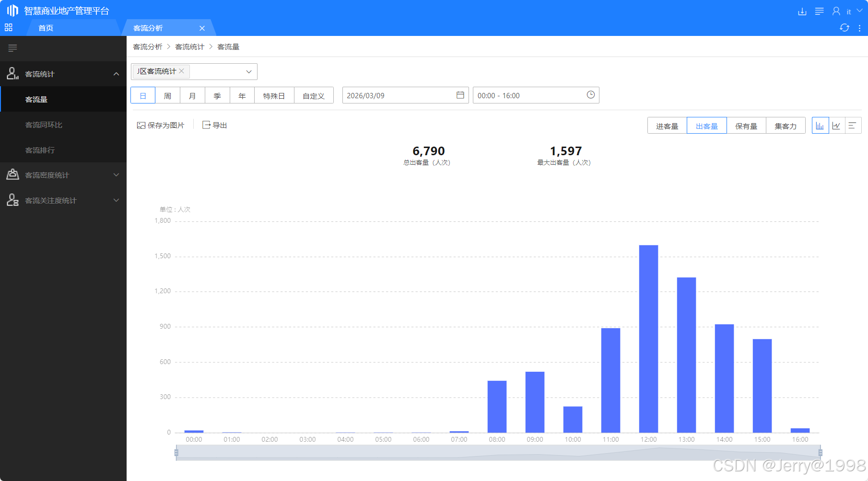Click 客流量 in the breadcrumb
Screen dimensions: 868x481
228,46
